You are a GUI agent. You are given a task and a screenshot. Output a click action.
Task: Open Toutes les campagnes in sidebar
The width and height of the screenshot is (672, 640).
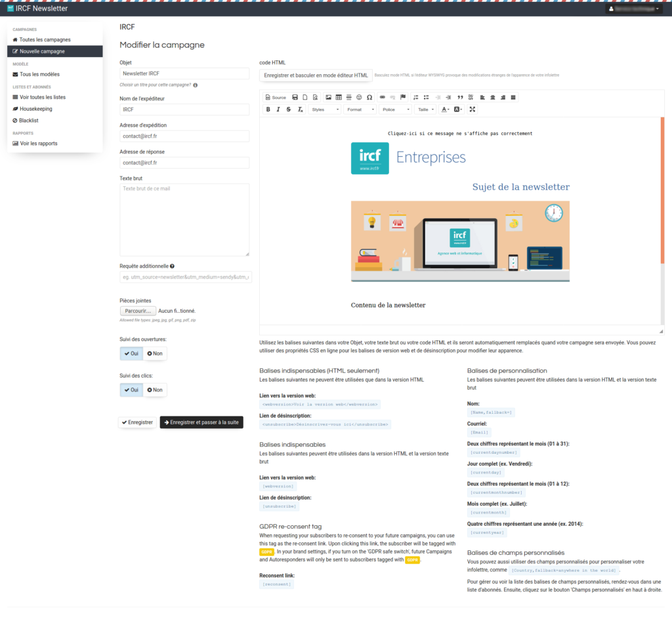pyautogui.click(x=45, y=40)
